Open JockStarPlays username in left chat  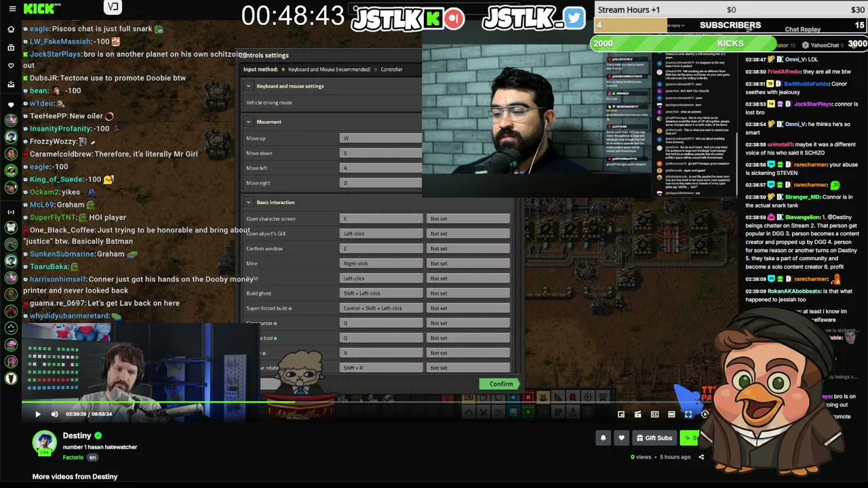pyautogui.click(x=55, y=54)
